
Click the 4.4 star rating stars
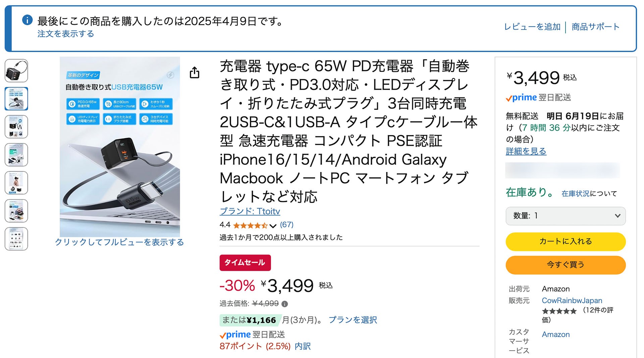point(250,225)
